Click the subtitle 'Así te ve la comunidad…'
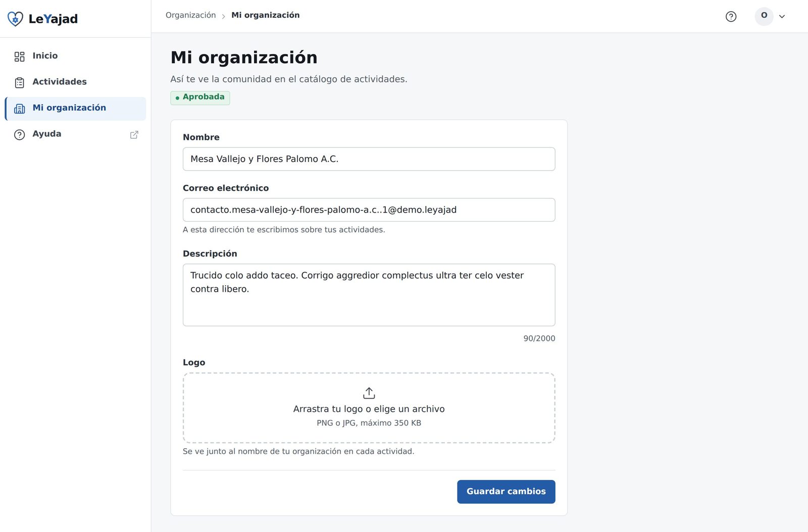Viewport: 808px width, 532px height. click(x=289, y=79)
